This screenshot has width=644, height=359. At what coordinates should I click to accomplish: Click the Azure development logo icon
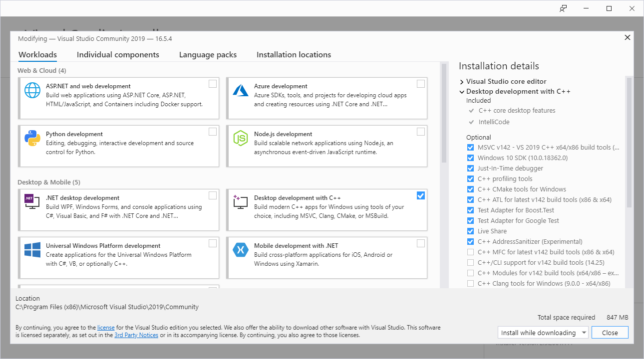pyautogui.click(x=241, y=90)
